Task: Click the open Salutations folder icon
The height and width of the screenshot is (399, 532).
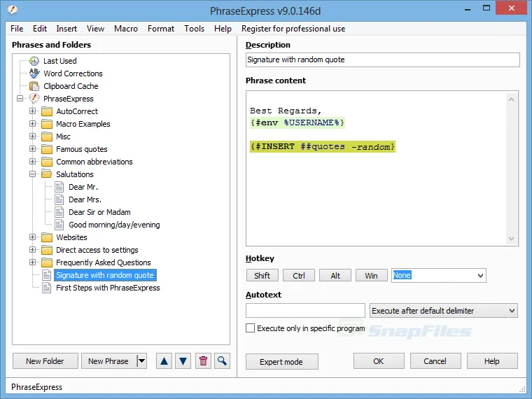Action: (47, 174)
